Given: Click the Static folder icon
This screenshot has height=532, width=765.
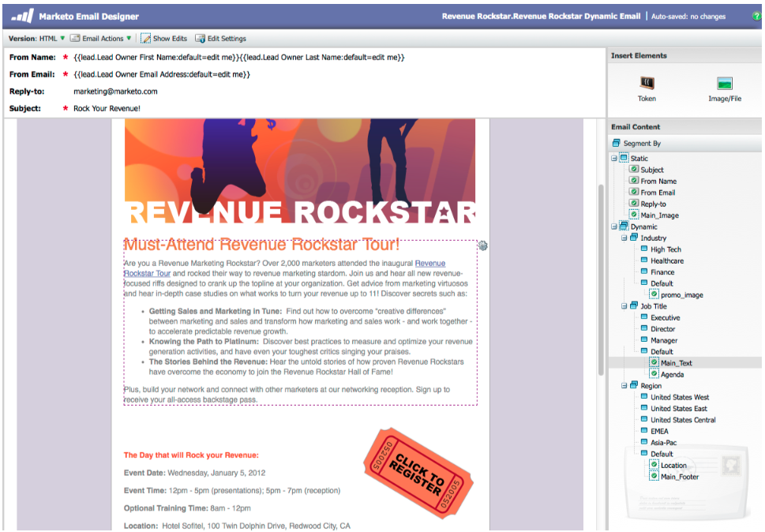Looking at the screenshot, I should tap(624, 158).
